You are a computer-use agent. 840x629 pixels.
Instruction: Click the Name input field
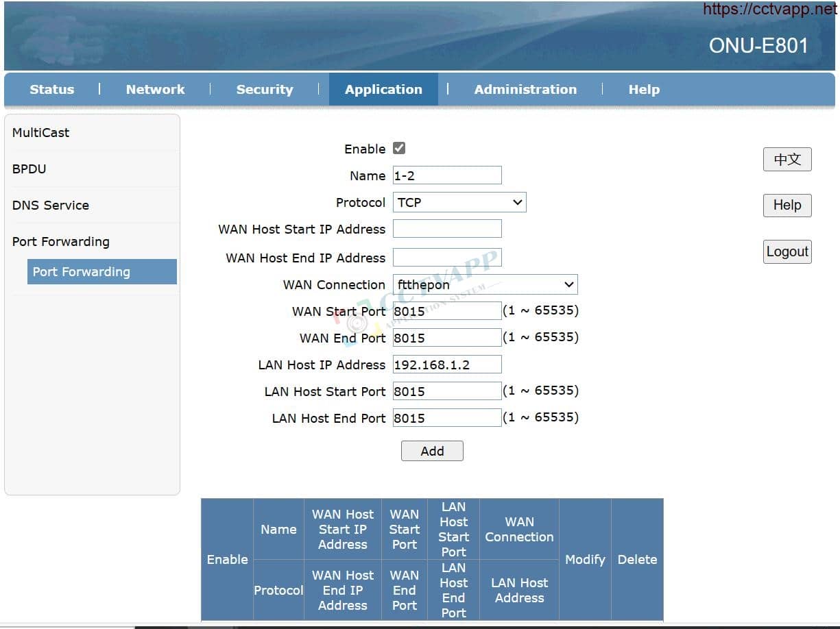[x=447, y=175]
